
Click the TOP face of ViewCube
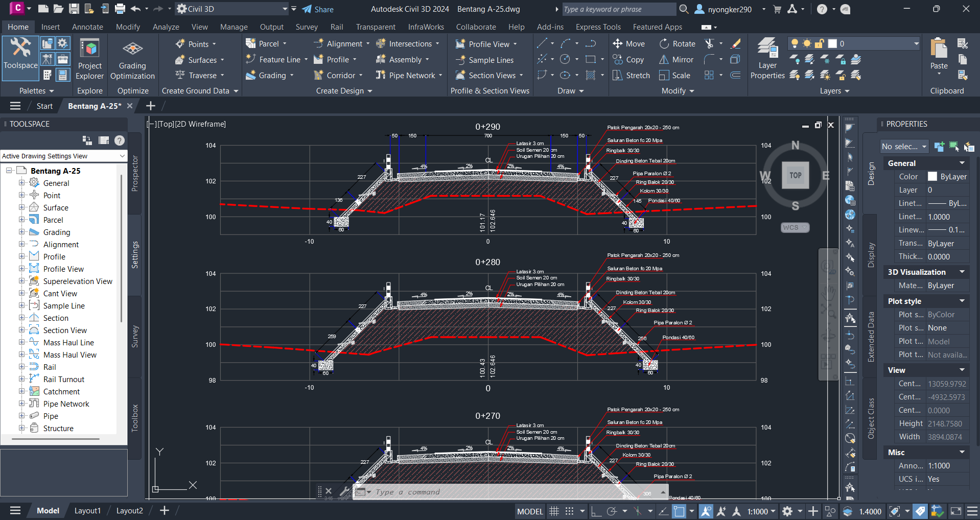click(x=795, y=175)
